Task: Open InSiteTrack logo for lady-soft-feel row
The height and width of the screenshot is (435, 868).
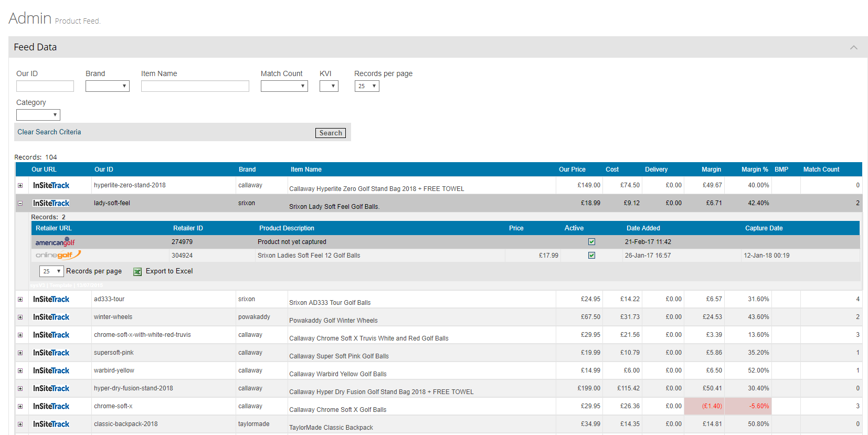Action: 51,203
